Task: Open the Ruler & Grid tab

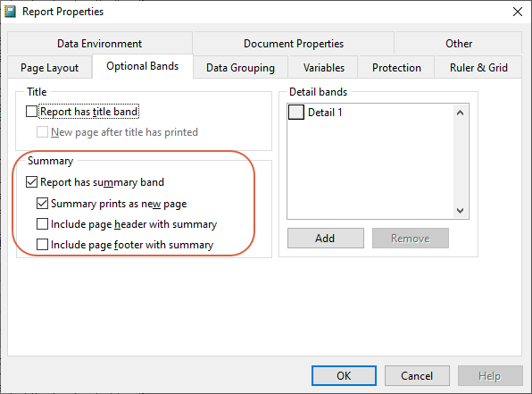Action: pyautogui.click(x=478, y=67)
